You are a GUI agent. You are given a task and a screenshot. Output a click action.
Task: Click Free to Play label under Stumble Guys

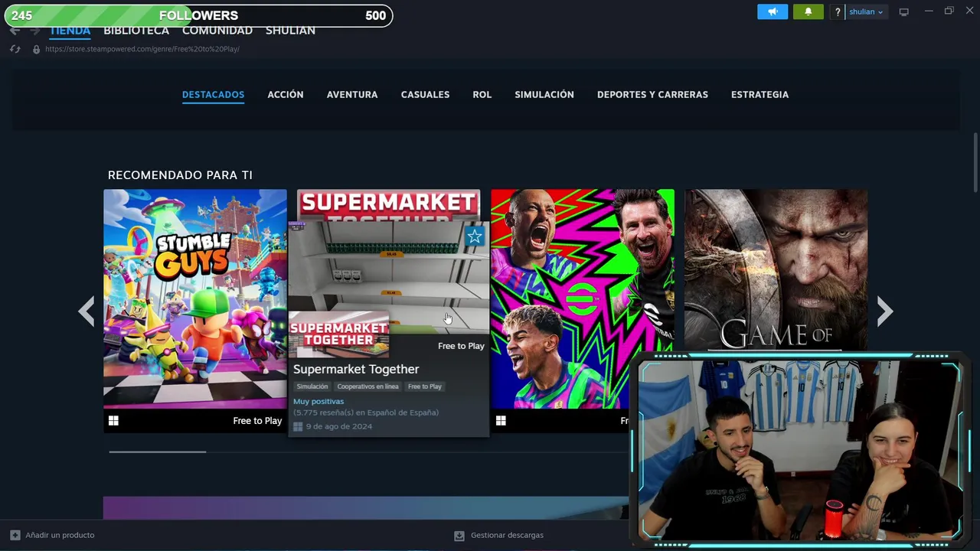pyautogui.click(x=257, y=421)
